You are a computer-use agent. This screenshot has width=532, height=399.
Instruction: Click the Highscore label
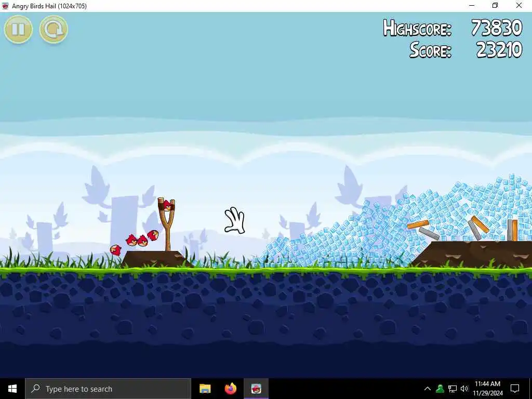pyautogui.click(x=417, y=28)
